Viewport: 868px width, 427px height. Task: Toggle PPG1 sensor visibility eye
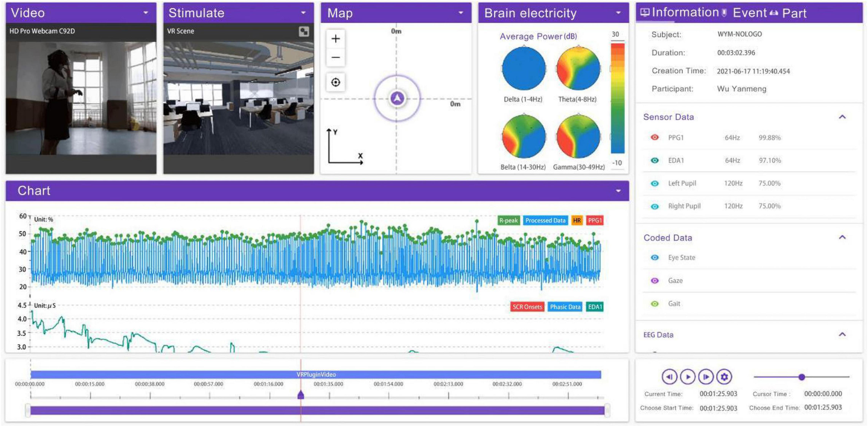tap(654, 137)
